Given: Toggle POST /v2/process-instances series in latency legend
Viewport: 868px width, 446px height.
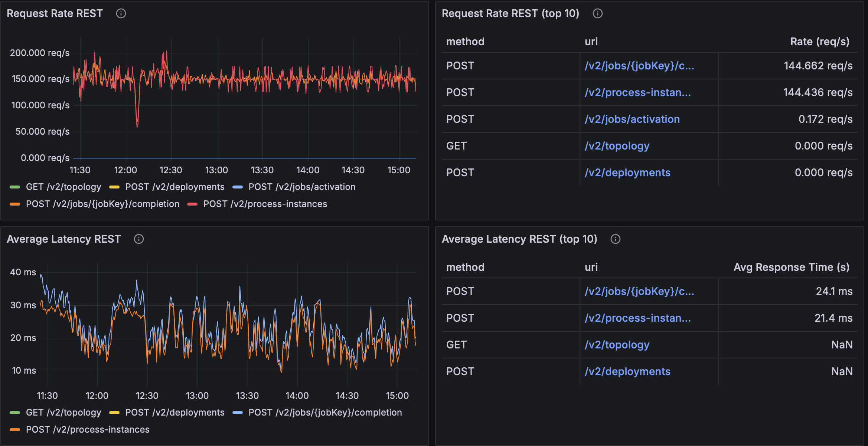Looking at the screenshot, I should pyautogui.click(x=87, y=429).
